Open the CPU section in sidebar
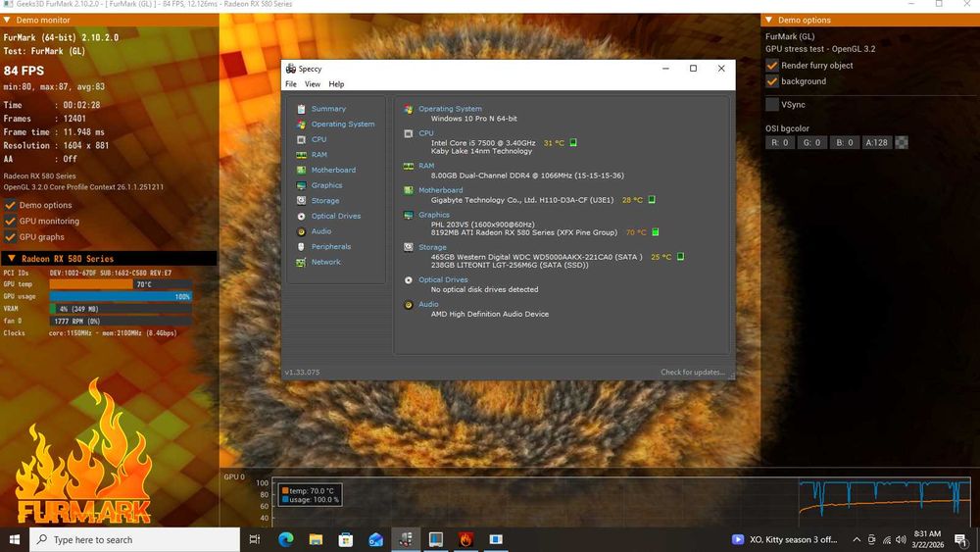 click(318, 139)
